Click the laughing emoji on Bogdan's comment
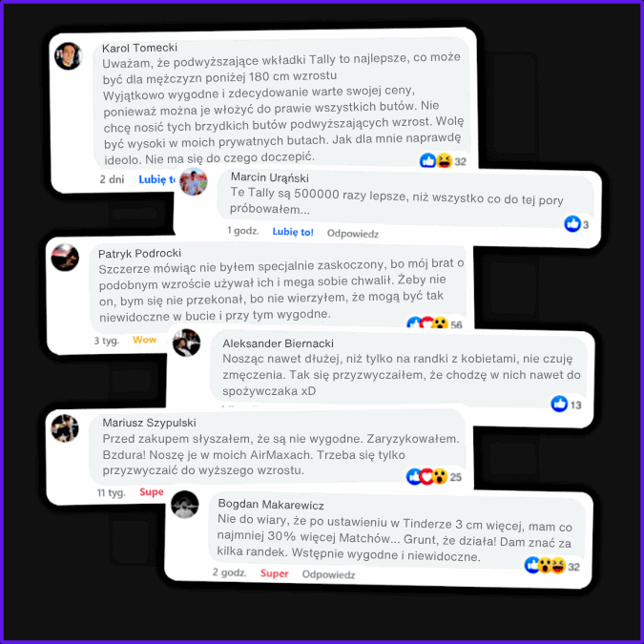The height and width of the screenshot is (644, 644). [x=558, y=566]
